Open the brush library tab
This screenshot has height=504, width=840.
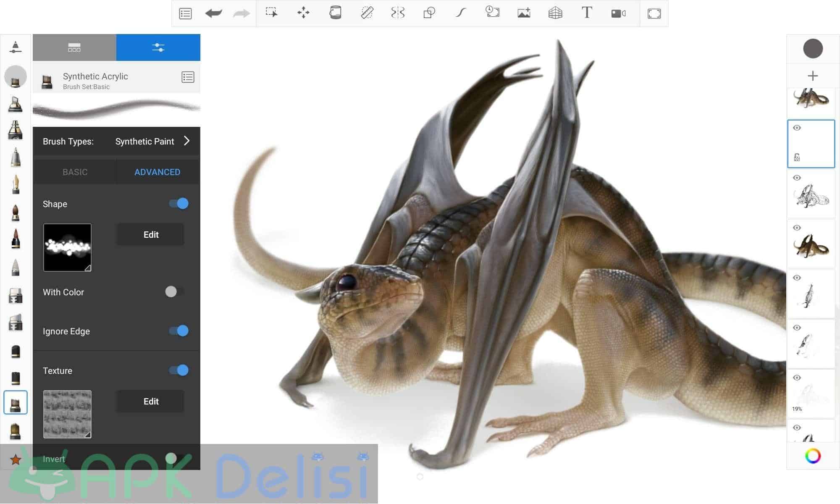(x=74, y=47)
